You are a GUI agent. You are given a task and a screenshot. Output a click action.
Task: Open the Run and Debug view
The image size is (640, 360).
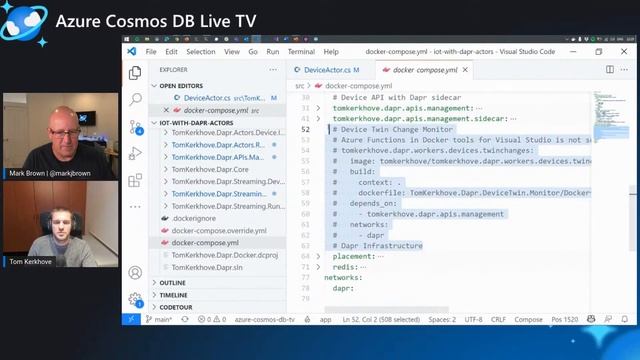[135, 153]
